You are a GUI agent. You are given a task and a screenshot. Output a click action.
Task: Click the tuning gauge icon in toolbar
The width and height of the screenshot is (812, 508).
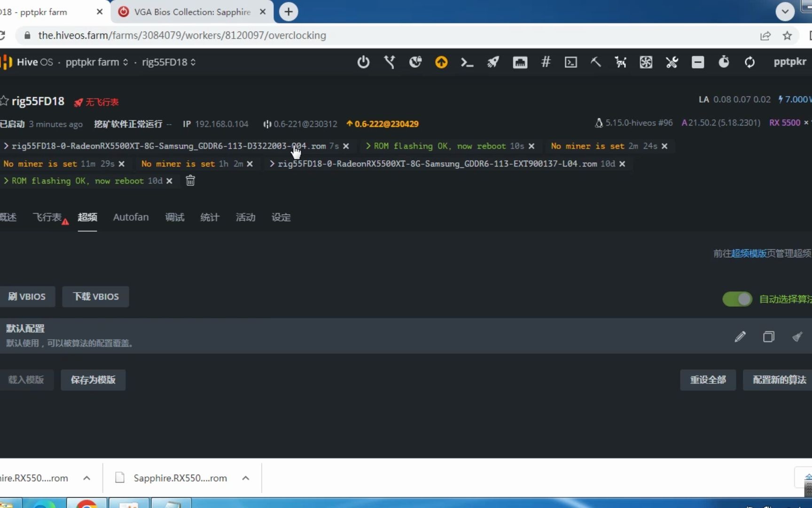click(415, 62)
